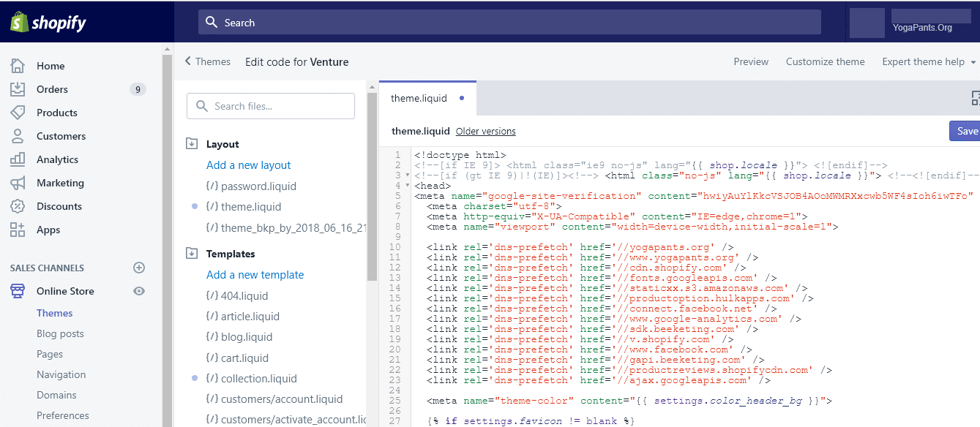Open article.liquid template
The height and width of the screenshot is (427, 980).
(x=243, y=317)
